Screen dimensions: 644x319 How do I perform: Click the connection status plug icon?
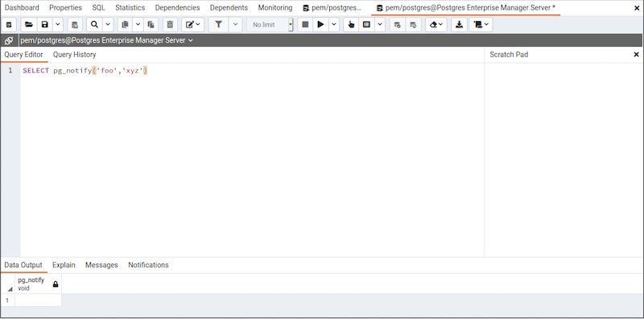9,40
